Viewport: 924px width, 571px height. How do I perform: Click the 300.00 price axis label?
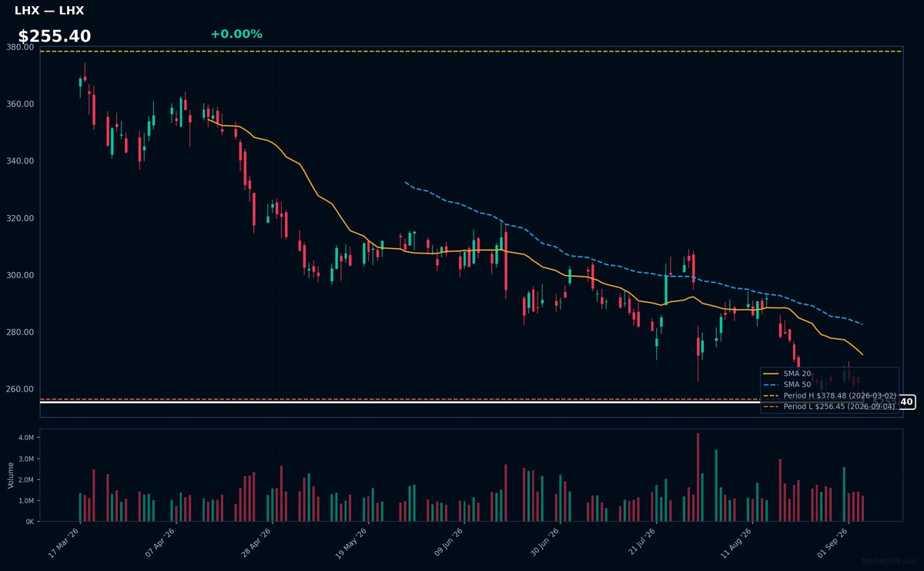point(22,275)
